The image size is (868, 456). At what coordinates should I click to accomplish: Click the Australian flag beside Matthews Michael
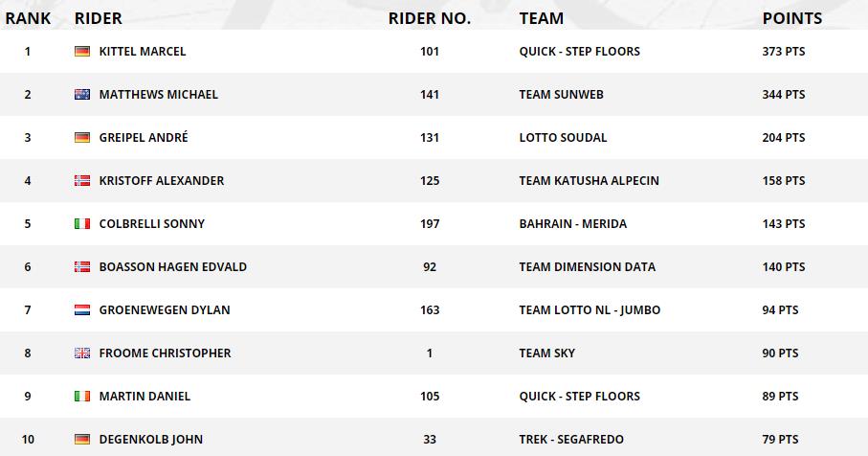pyautogui.click(x=82, y=95)
